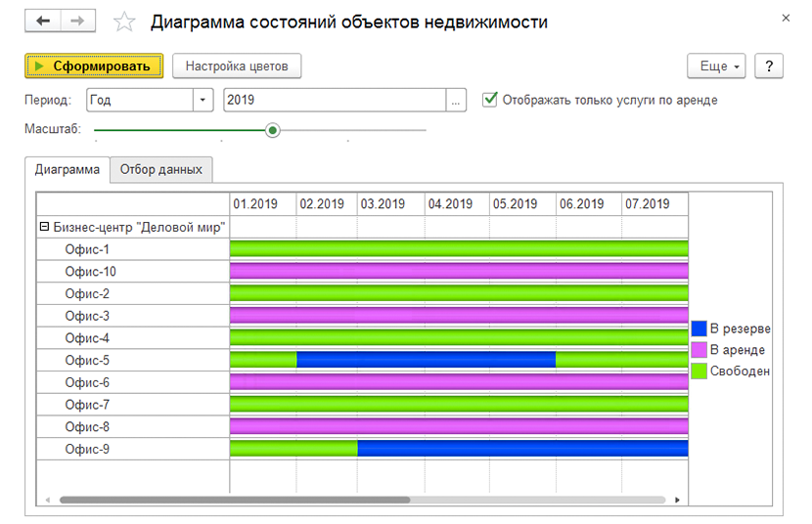The width and height of the screenshot is (812, 524).
Task: Click the magenta rented bar in Офис-10 row
Action: (459, 271)
